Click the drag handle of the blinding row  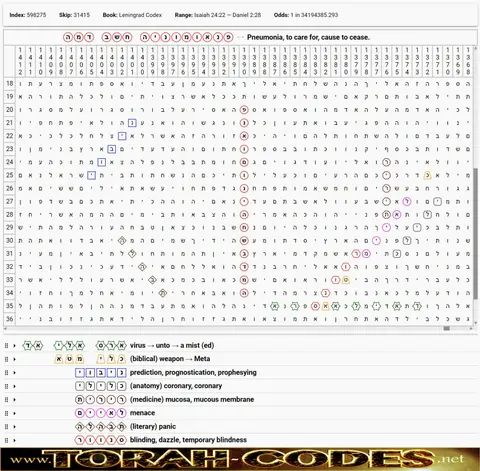pyautogui.click(x=6, y=440)
